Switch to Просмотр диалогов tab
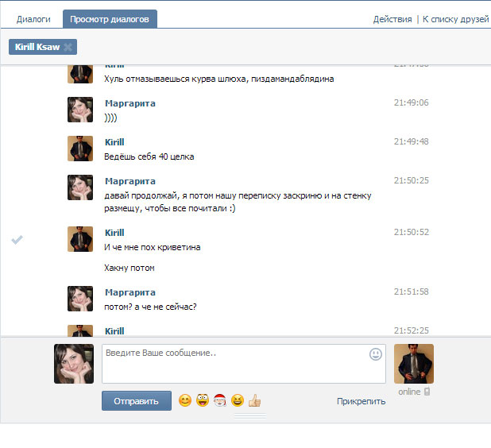Image resolution: width=491 pixels, height=448 pixels. [110, 19]
